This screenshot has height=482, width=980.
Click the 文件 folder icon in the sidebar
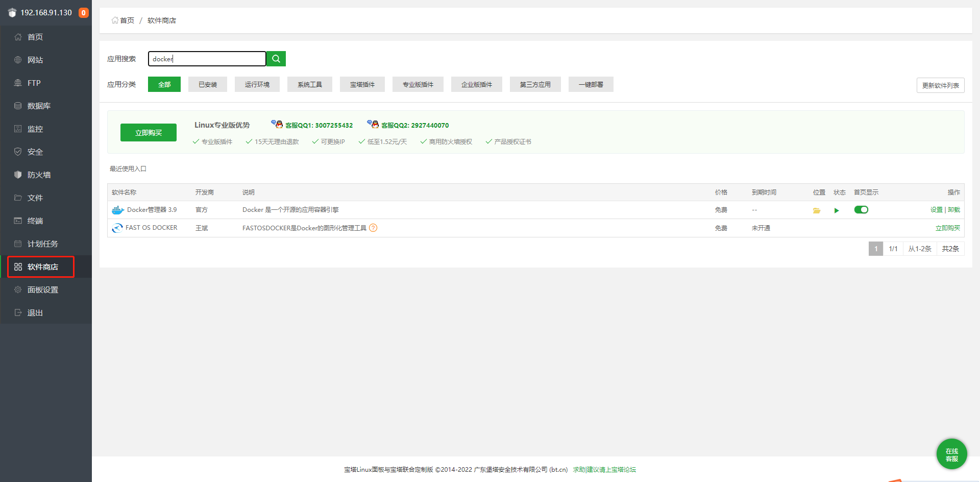point(18,198)
